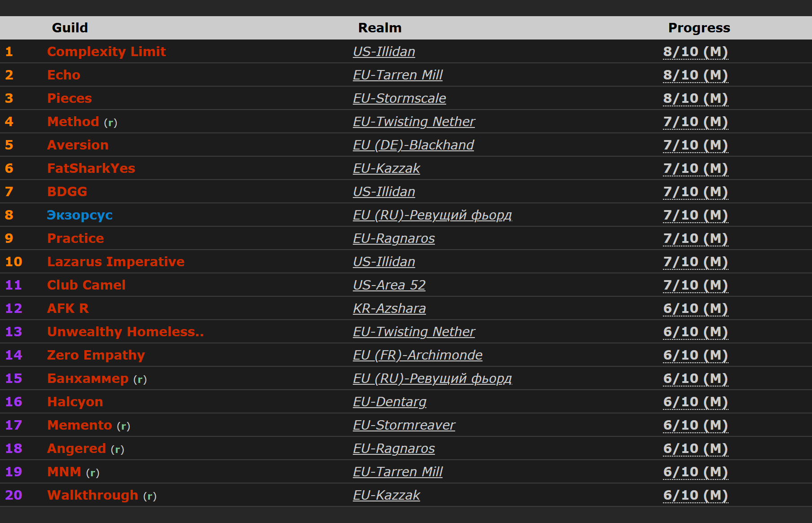Select the Club Camel guild
The height and width of the screenshot is (523, 812).
(86, 285)
